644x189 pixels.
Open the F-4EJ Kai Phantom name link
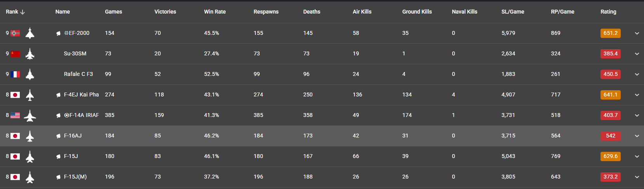81,95
